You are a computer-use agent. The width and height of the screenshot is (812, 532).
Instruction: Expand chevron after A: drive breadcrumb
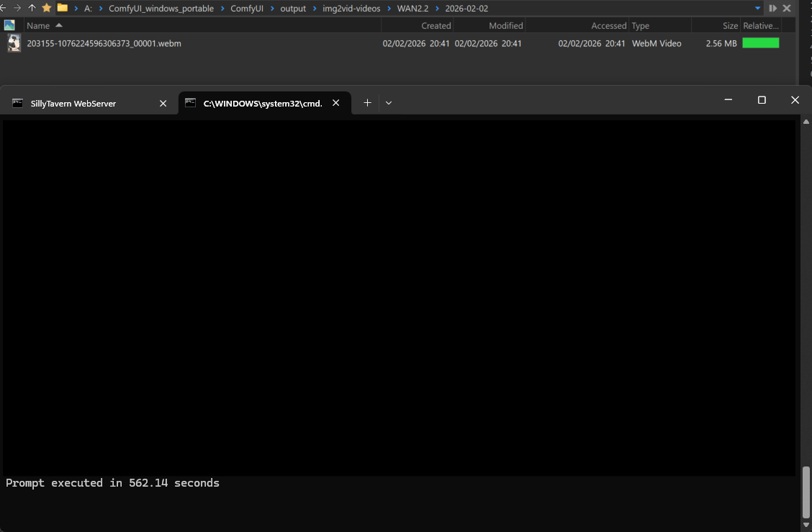coord(101,9)
